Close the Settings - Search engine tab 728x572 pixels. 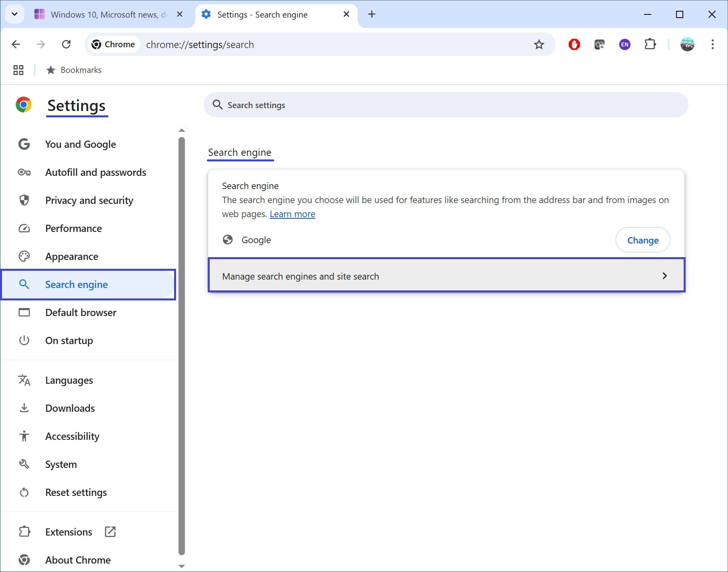coord(347,14)
